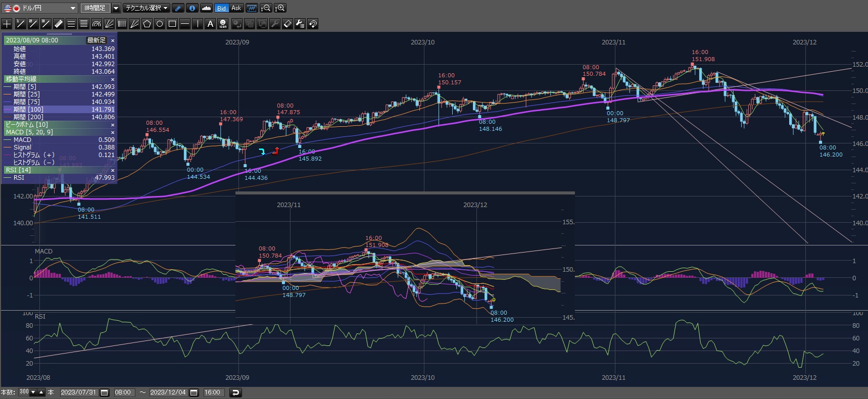This screenshot has height=399, width=868.
Task: Click the MACD [5, 20, 9] header
Action: pyautogui.click(x=29, y=132)
